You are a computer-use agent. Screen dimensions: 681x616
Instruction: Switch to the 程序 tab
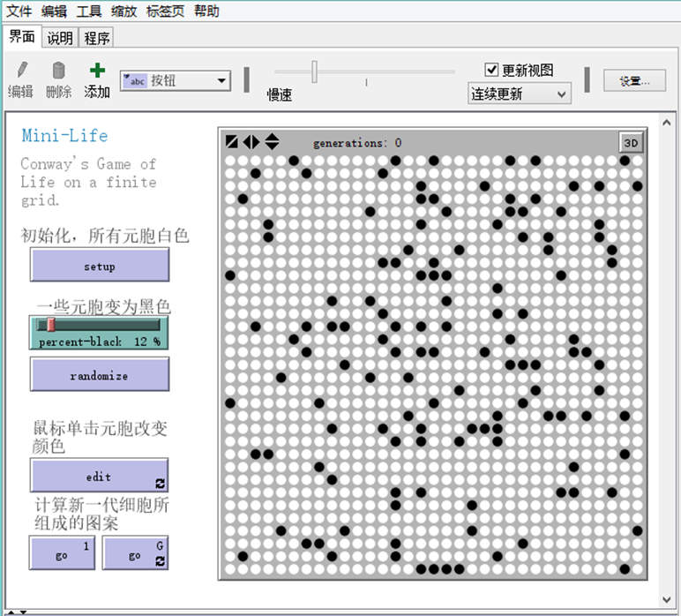[97, 38]
